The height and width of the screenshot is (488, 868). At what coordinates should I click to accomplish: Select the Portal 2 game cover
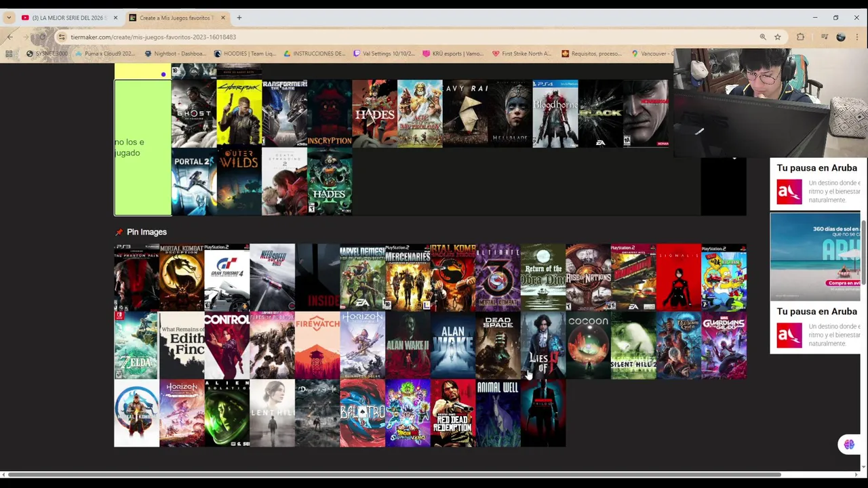pos(194,182)
